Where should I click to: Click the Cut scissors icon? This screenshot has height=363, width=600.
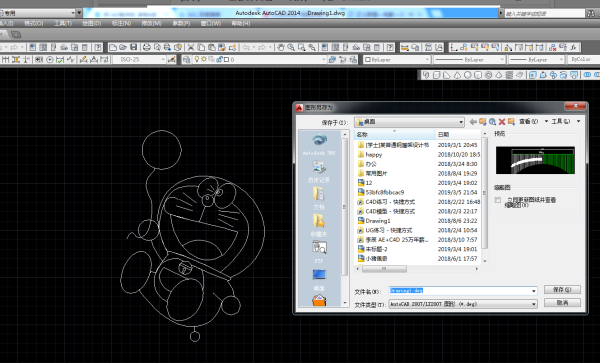pyautogui.click(x=190, y=47)
